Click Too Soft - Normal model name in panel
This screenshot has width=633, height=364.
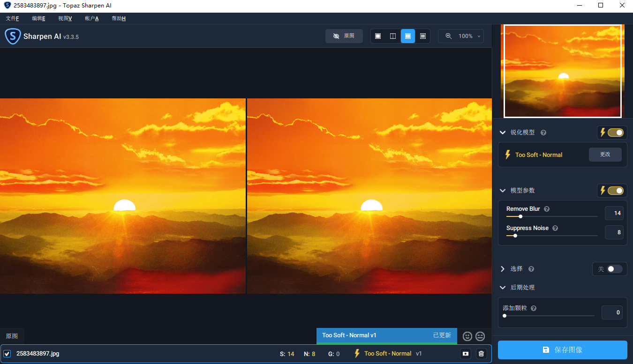[x=539, y=155]
